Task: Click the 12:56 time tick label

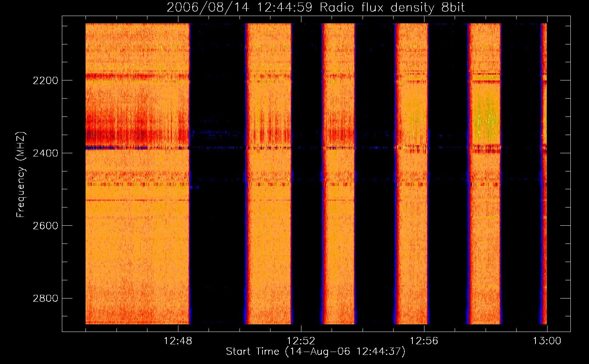Action: coord(424,341)
